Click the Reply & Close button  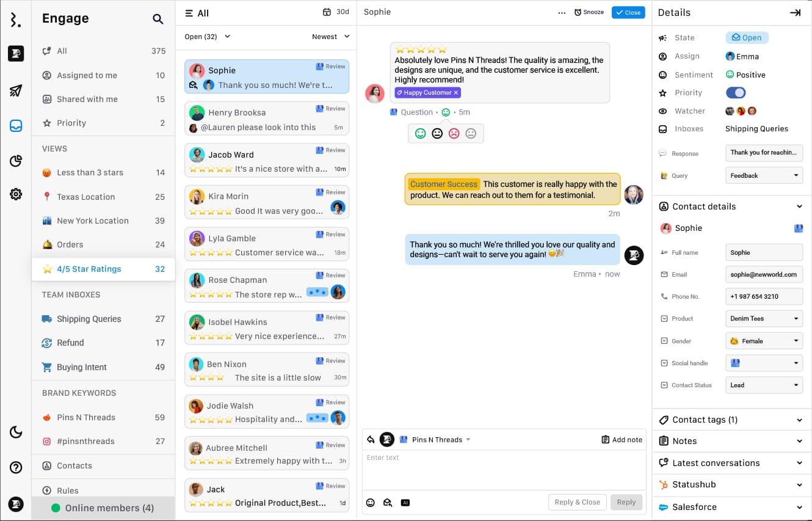(578, 502)
